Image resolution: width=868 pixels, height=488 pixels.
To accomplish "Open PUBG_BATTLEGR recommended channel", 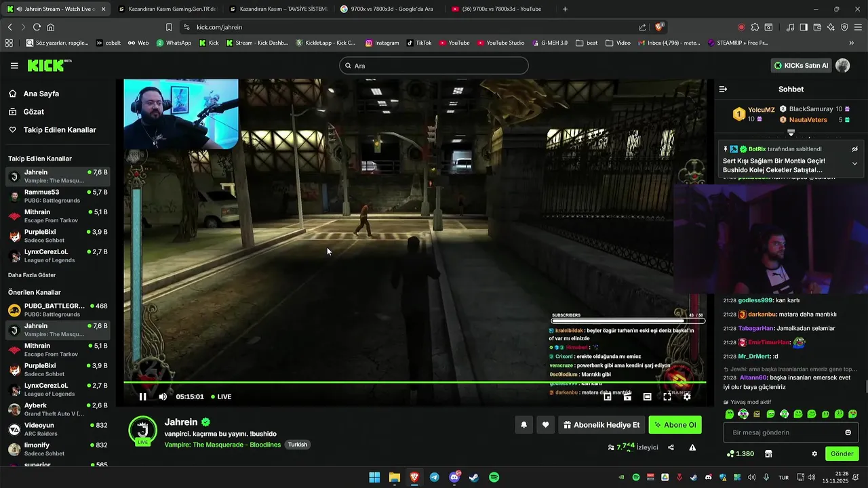I will click(x=58, y=310).
